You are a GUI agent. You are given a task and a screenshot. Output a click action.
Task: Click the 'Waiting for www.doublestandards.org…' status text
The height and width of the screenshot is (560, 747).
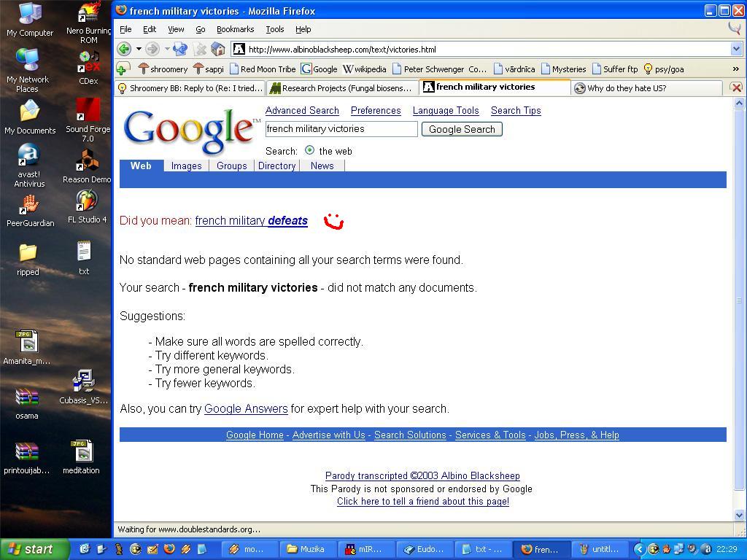pyautogui.click(x=189, y=529)
